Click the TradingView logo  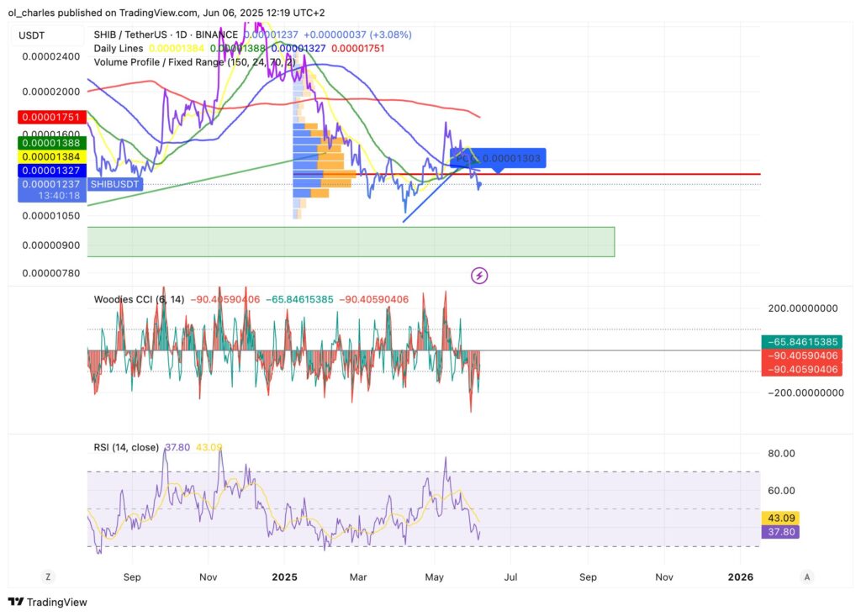48,602
